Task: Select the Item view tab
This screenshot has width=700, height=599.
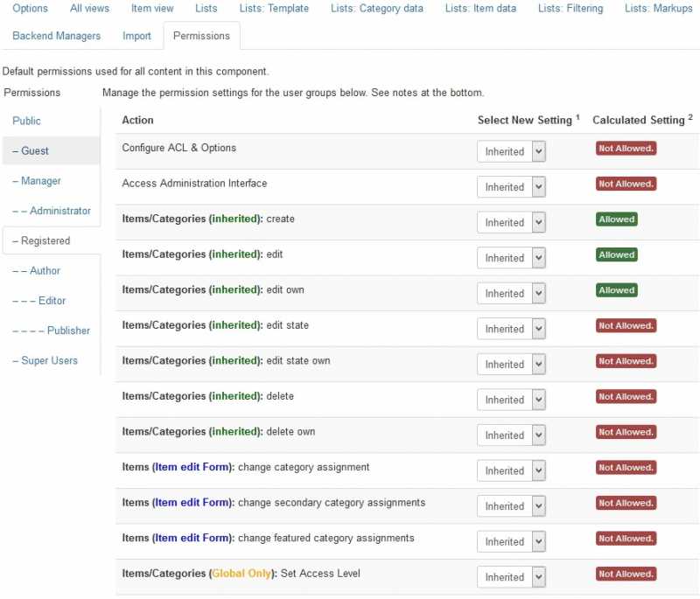Action: click(152, 9)
